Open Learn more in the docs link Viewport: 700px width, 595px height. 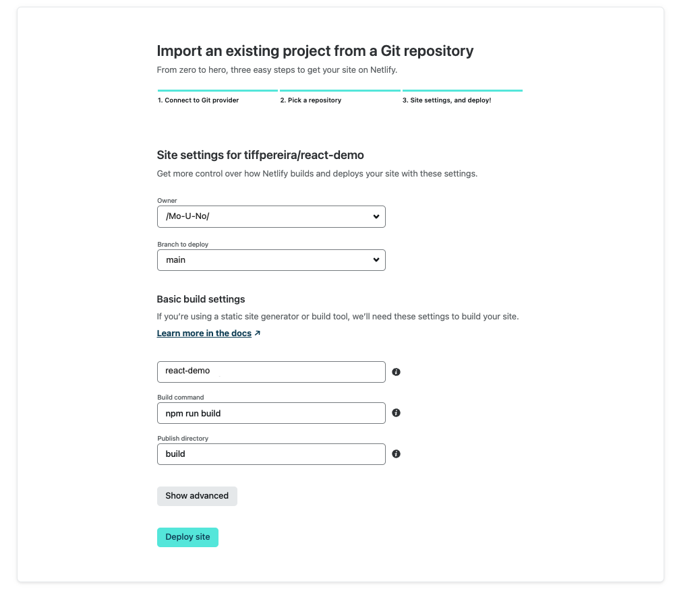[204, 333]
